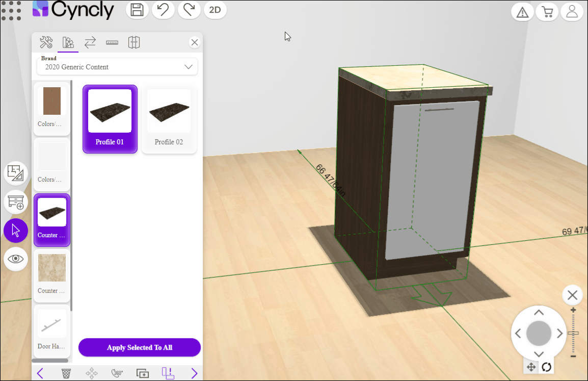Open the shopping cart icon
Image resolution: width=588 pixels, height=381 pixels.
pyautogui.click(x=547, y=12)
